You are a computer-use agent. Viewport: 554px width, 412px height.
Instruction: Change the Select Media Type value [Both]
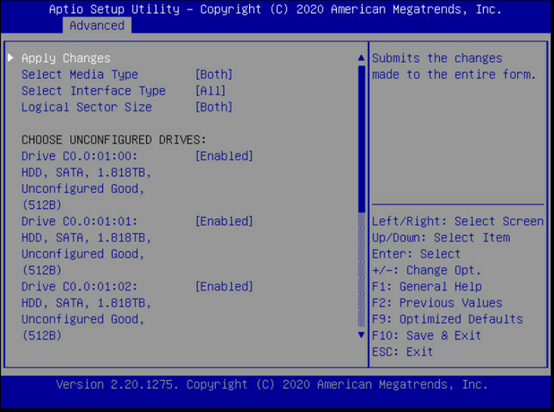[x=214, y=74]
